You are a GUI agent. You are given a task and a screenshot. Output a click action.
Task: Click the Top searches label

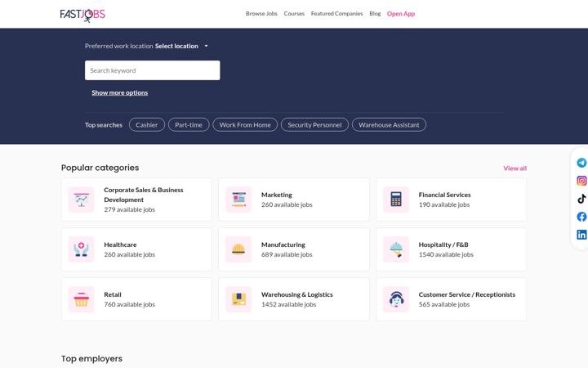pyautogui.click(x=104, y=125)
